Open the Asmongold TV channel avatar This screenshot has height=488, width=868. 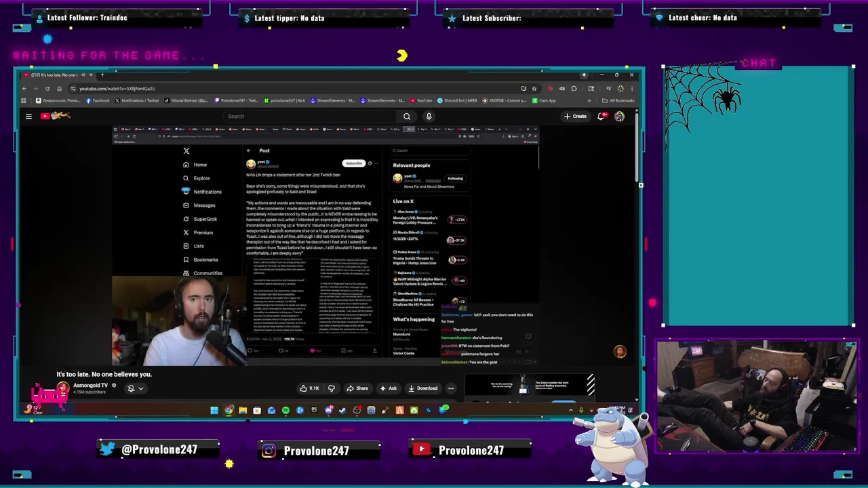click(x=62, y=388)
